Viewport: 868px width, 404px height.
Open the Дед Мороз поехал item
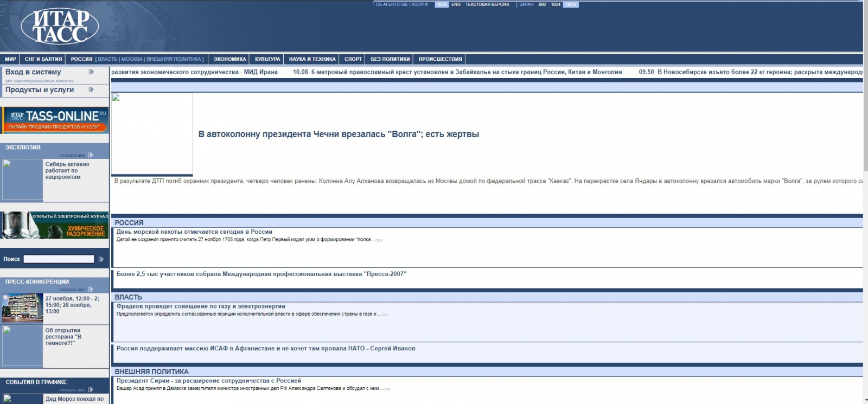[74, 399]
